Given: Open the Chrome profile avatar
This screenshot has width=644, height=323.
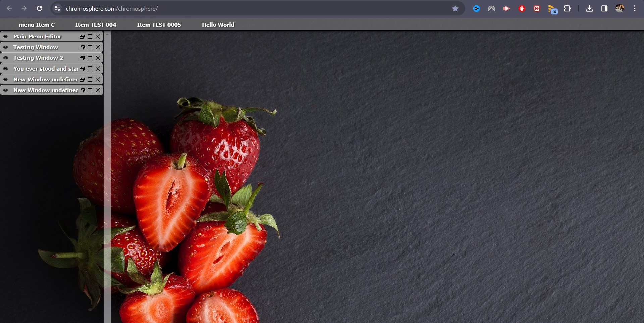Looking at the screenshot, I should pos(620,8).
